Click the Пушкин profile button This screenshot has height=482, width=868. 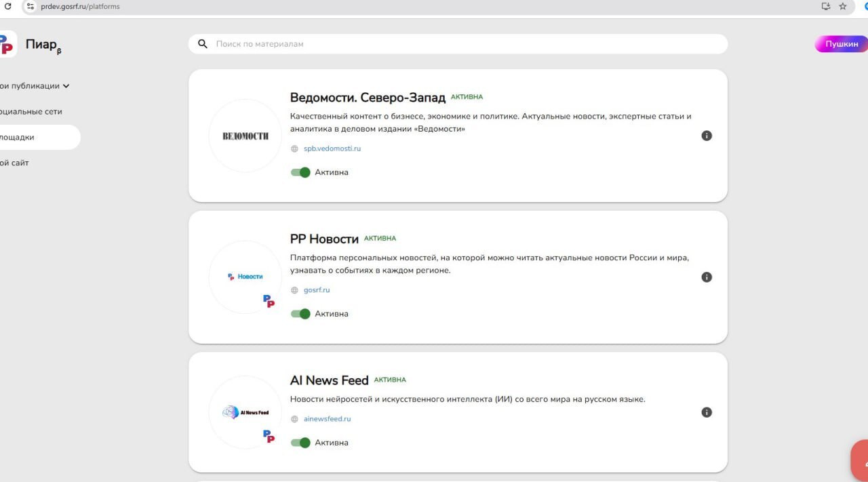tap(842, 44)
